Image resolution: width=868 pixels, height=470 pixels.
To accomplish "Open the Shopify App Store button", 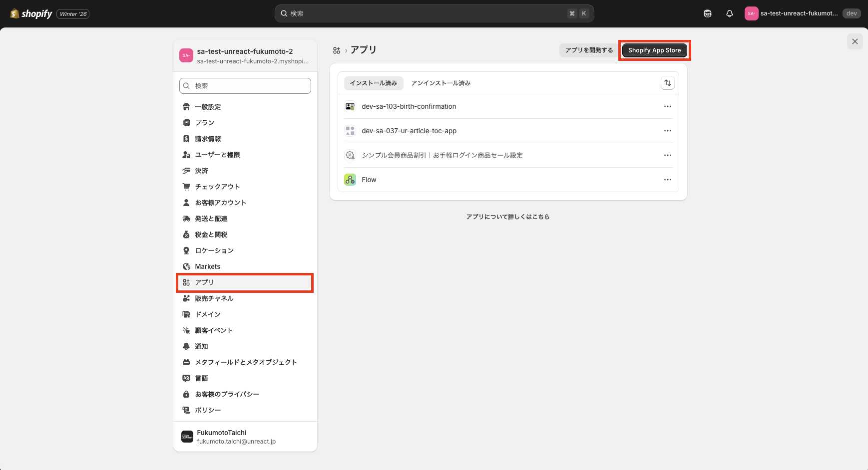I will point(654,50).
